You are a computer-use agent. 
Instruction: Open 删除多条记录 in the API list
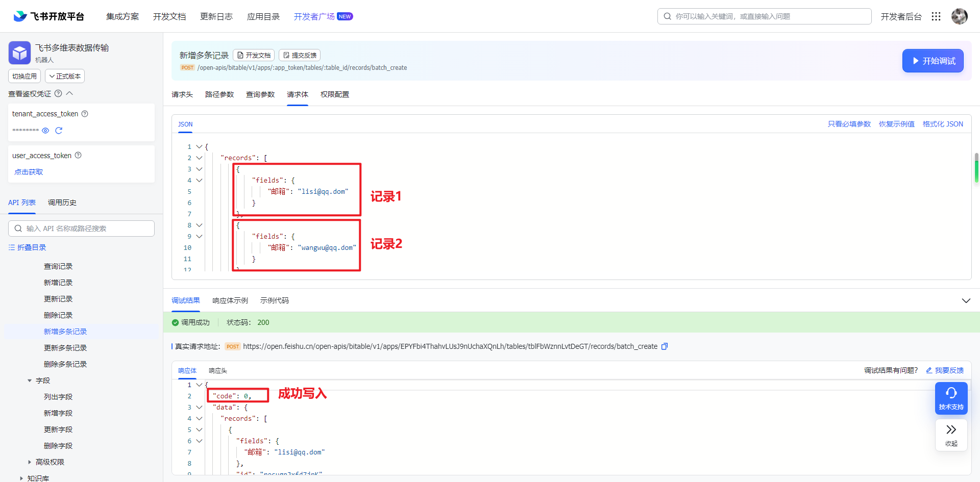click(65, 364)
